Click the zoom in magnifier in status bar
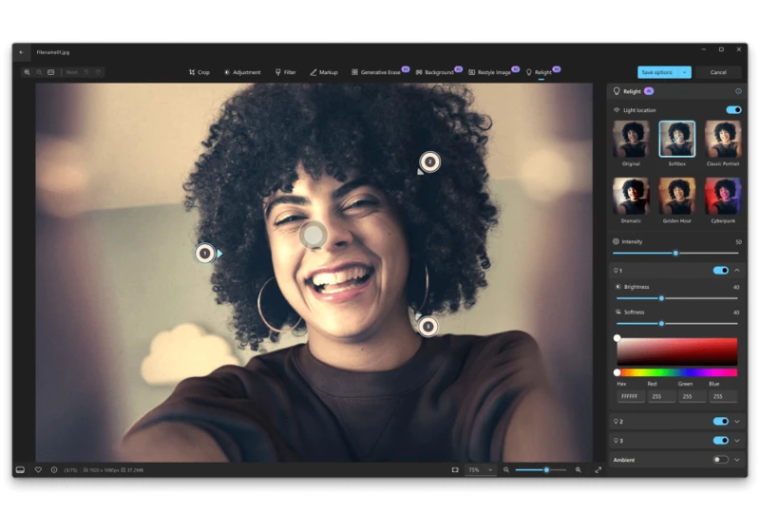The width and height of the screenshot is (760, 532). click(579, 470)
